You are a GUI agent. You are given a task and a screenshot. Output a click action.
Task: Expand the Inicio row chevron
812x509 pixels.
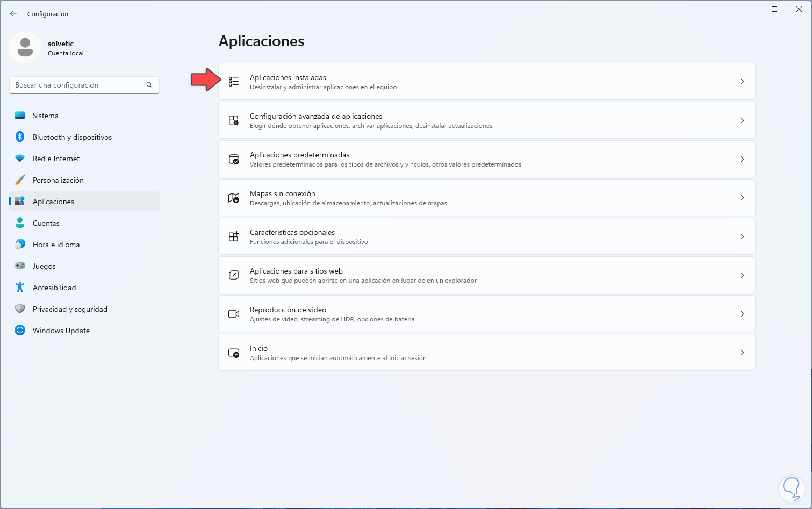click(x=742, y=353)
